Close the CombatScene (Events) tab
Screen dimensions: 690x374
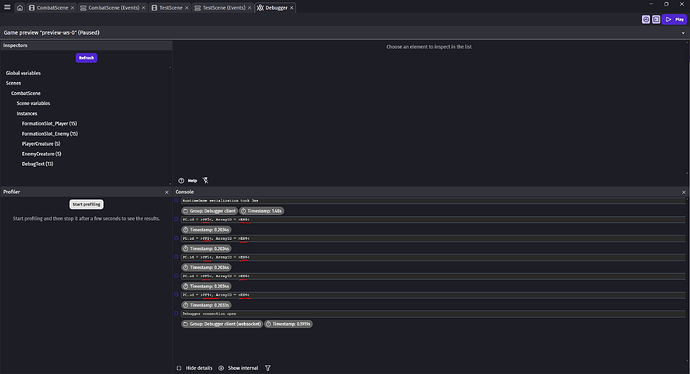(143, 8)
